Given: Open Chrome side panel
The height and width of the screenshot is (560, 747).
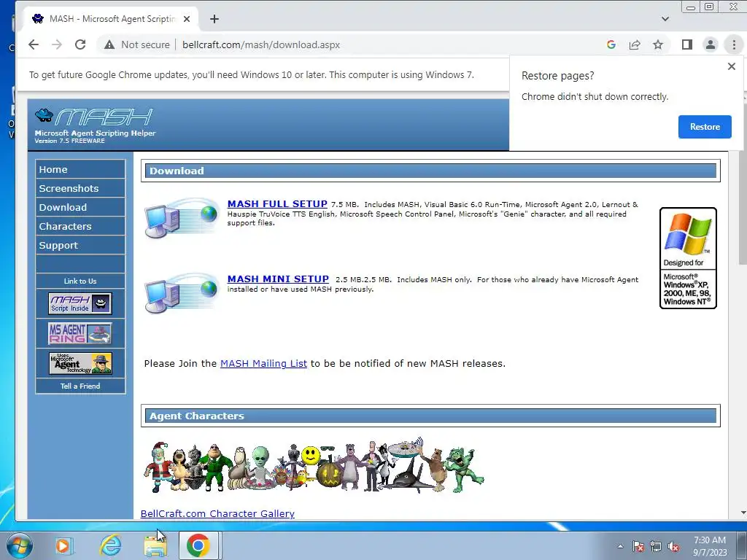Looking at the screenshot, I should pos(686,44).
